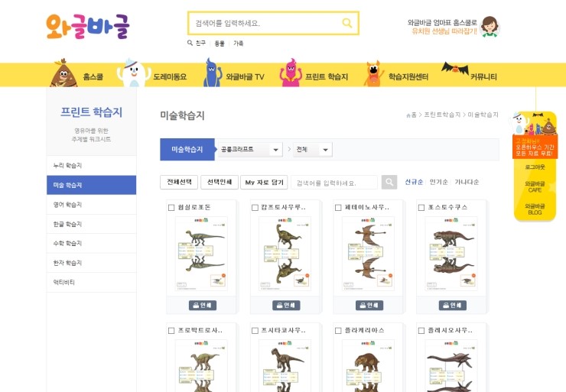
Task: Click the 와글바글 colorful logo
Action: tap(88, 26)
